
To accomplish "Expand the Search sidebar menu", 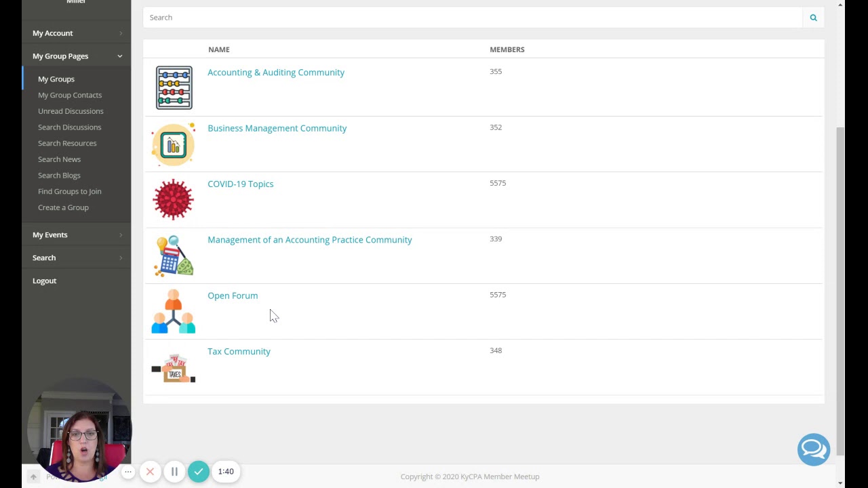I will point(77,258).
